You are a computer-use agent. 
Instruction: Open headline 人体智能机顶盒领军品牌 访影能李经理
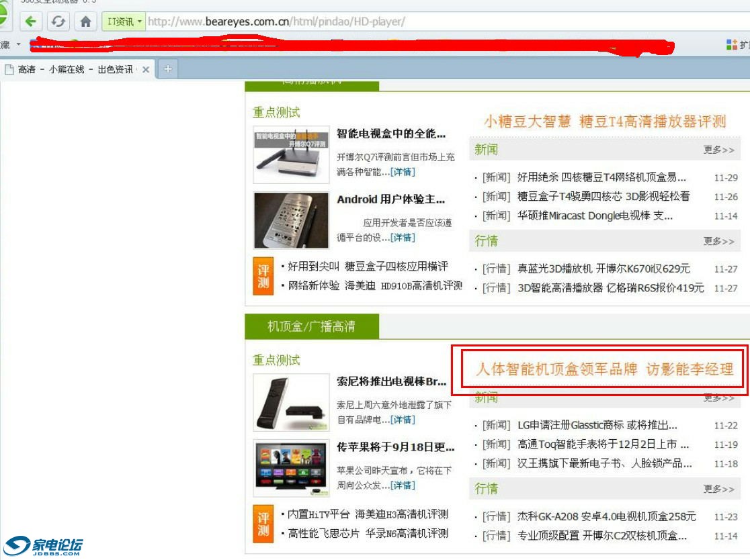604,369
